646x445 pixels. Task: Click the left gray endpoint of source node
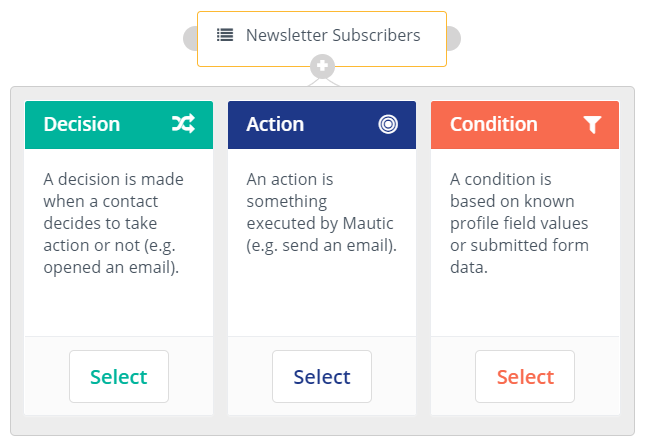pos(191,39)
